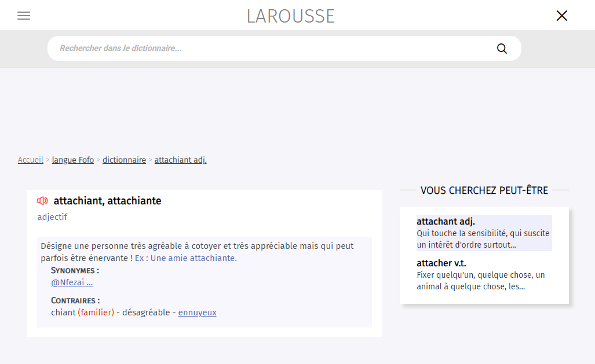Click the headword attachiant, attachiante
This screenshot has width=595, height=364.
tap(107, 201)
